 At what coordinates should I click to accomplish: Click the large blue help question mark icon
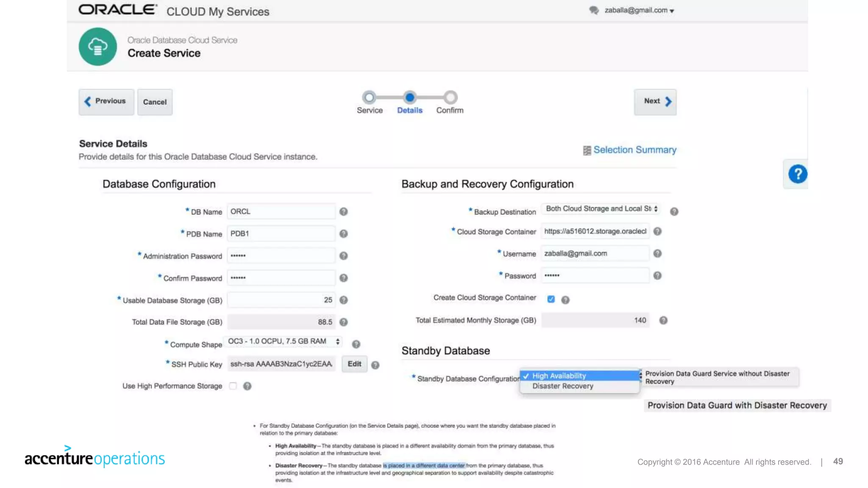(797, 174)
